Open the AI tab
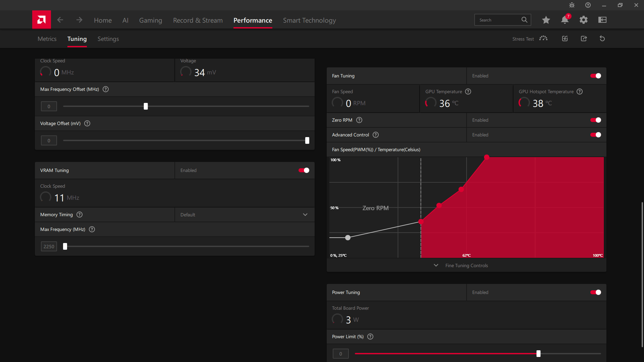 125,20
